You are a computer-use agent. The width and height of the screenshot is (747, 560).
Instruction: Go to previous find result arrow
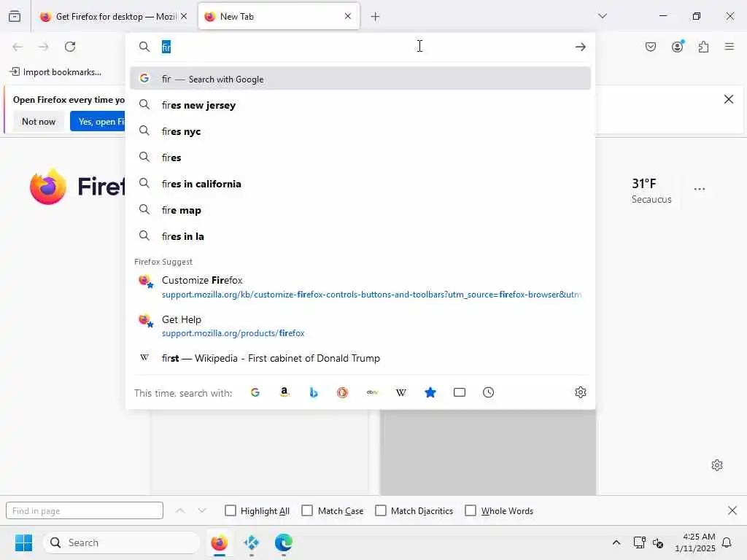(180, 510)
